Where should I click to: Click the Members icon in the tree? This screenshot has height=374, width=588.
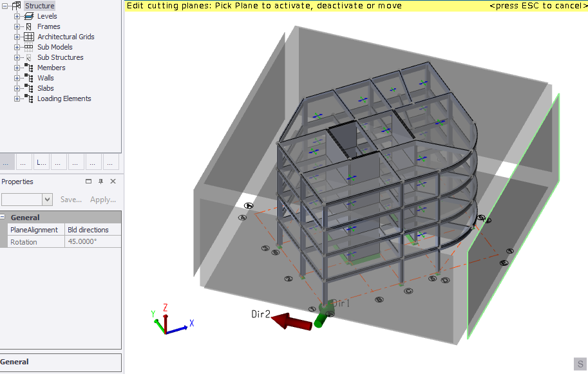pos(28,68)
